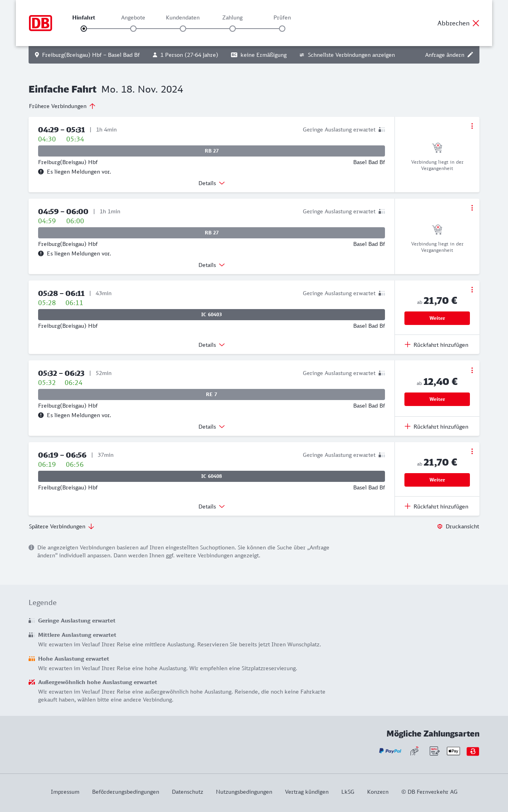Load Spätere Verbindungen
508x812 pixels.
61,526
